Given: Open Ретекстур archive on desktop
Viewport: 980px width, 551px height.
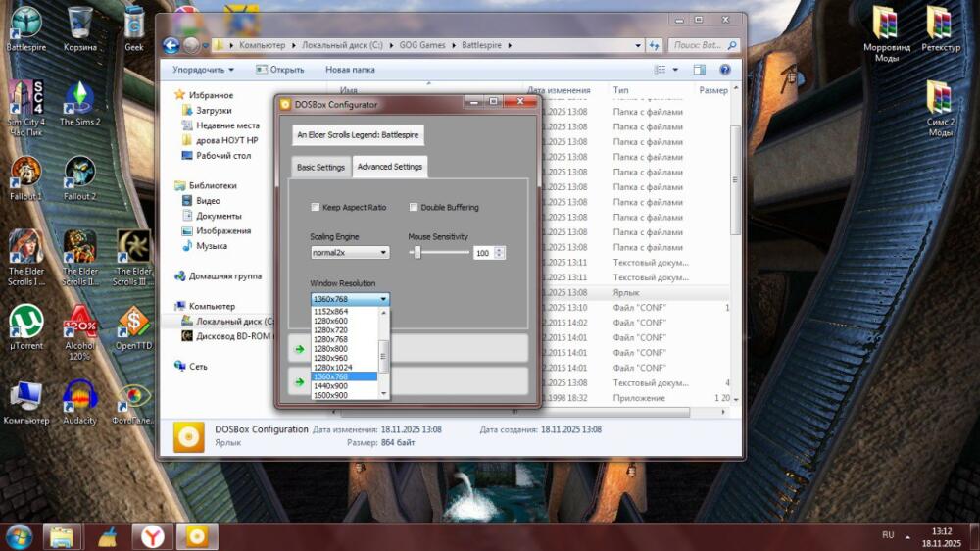Looking at the screenshot, I should pos(940,28).
